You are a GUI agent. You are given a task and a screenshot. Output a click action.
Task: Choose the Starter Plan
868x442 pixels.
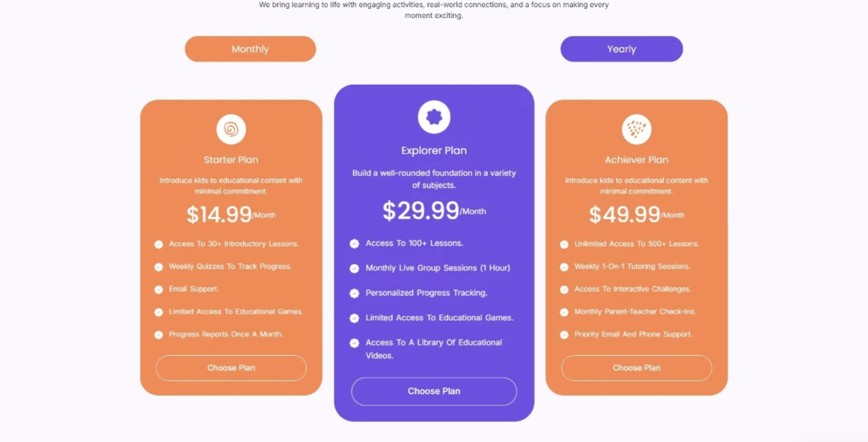231,368
